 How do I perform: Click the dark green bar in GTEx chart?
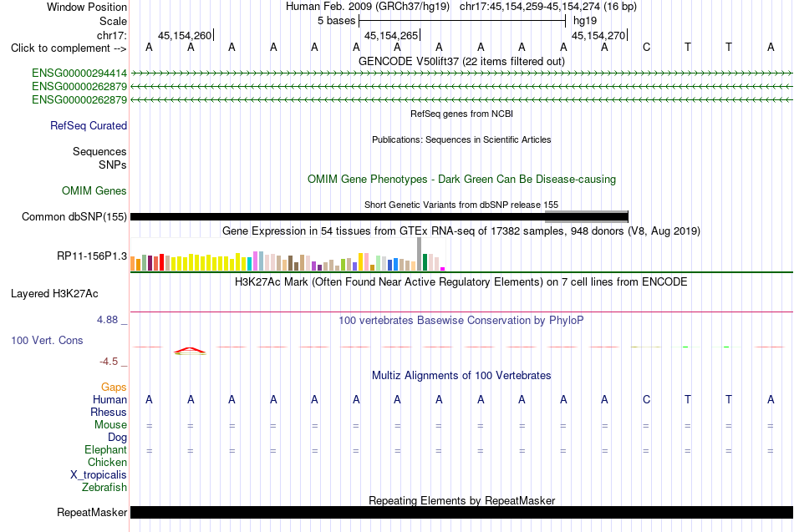click(x=425, y=262)
